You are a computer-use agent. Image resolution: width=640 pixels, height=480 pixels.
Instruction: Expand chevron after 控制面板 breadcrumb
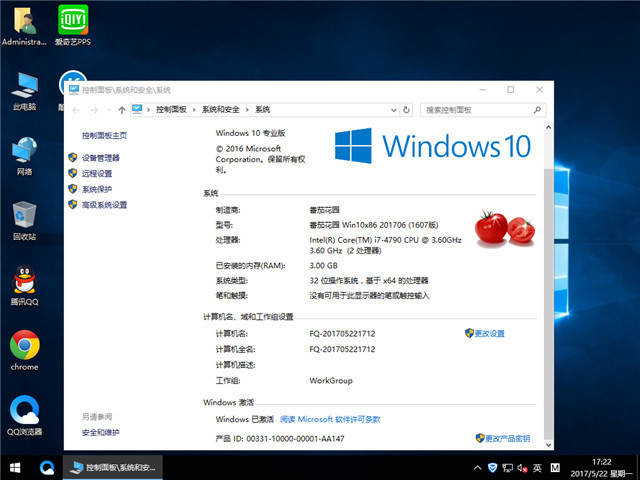(x=194, y=110)
